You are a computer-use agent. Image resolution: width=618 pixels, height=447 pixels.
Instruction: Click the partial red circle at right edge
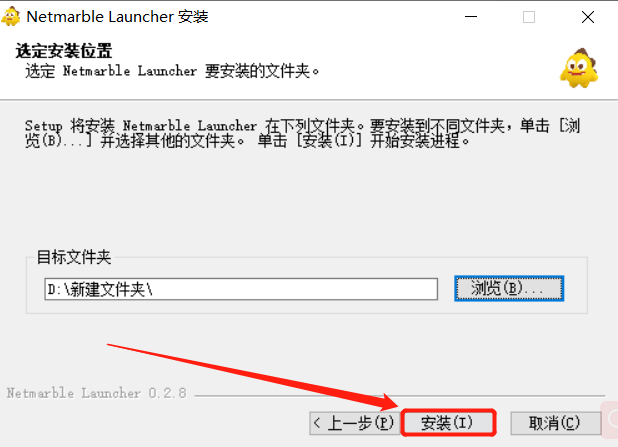coord(612,418)
